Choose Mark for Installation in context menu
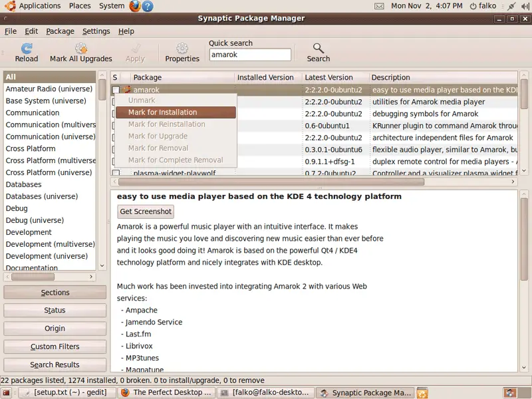Viewport: 532px width, 399px height. [x=176, y=112]
